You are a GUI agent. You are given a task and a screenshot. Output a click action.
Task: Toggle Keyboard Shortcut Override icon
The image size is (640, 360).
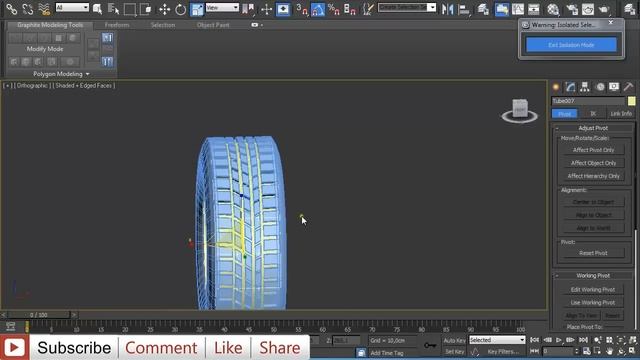click(283, 8)
